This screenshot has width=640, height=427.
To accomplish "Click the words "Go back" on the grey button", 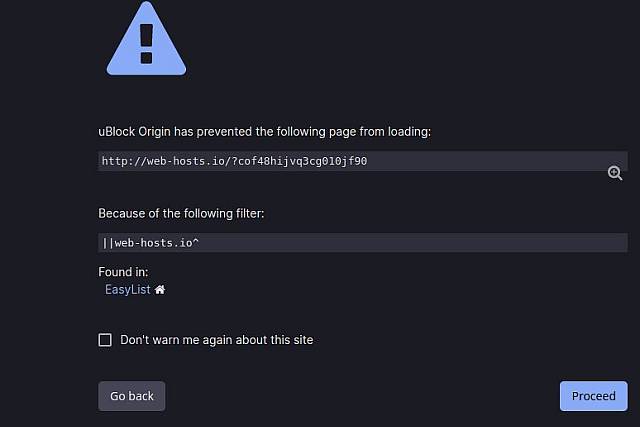I will tap(132, 396).
